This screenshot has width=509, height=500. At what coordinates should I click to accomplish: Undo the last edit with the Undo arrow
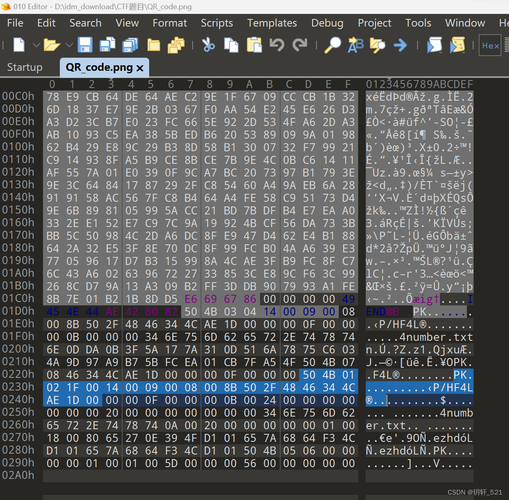coord(277,45)
